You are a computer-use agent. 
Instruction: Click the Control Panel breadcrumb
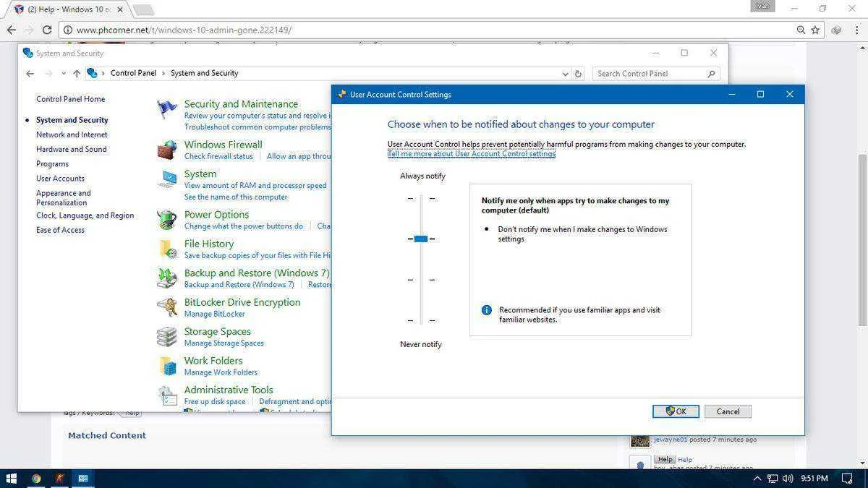click(133, 73)
